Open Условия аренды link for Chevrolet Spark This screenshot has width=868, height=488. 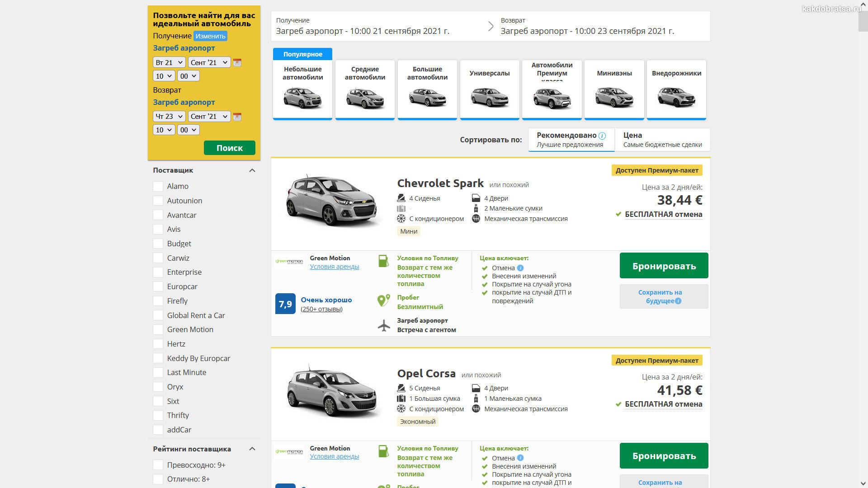335,267
